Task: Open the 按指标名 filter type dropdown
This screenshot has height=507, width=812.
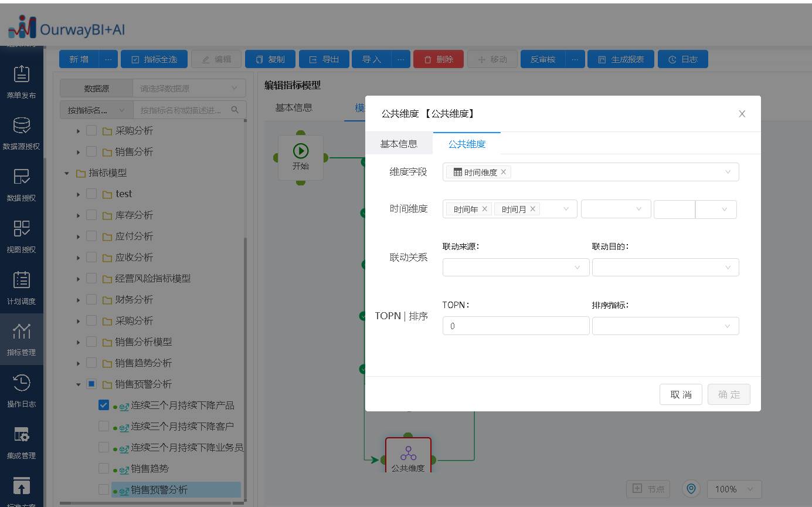Action: click(x=96, y=110)
